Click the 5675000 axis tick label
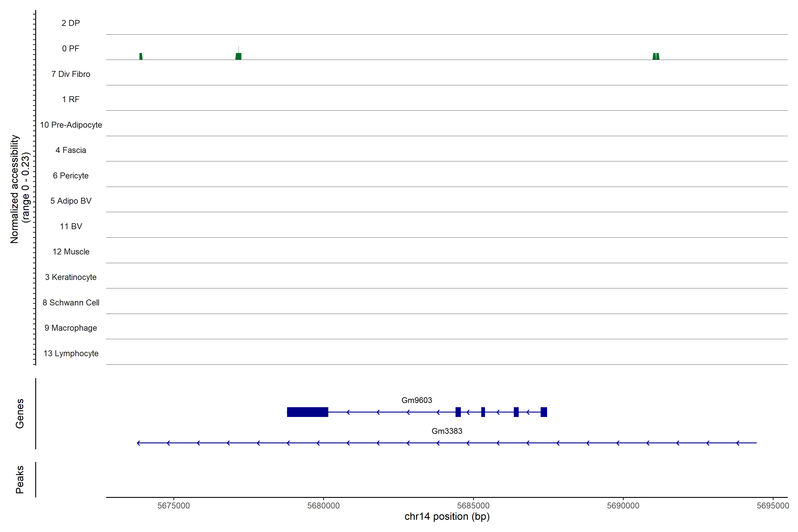The image size is (798, 532). pos(173,506)
